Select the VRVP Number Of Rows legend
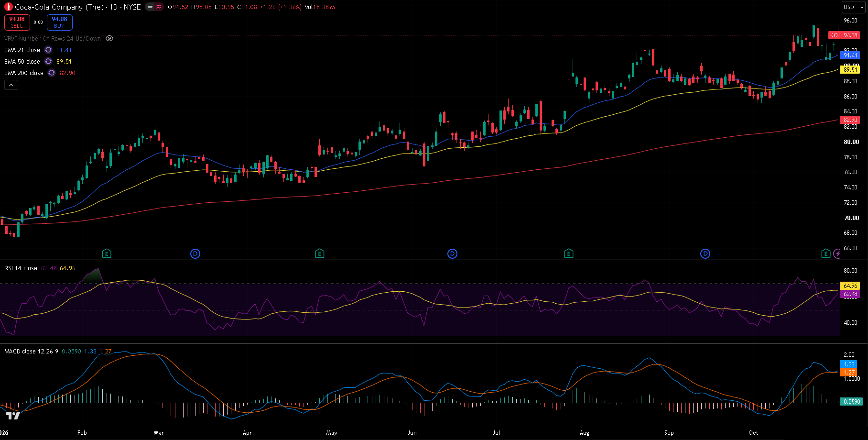Image resolution: width=868 pixels, height=440 pixels. 53,38
